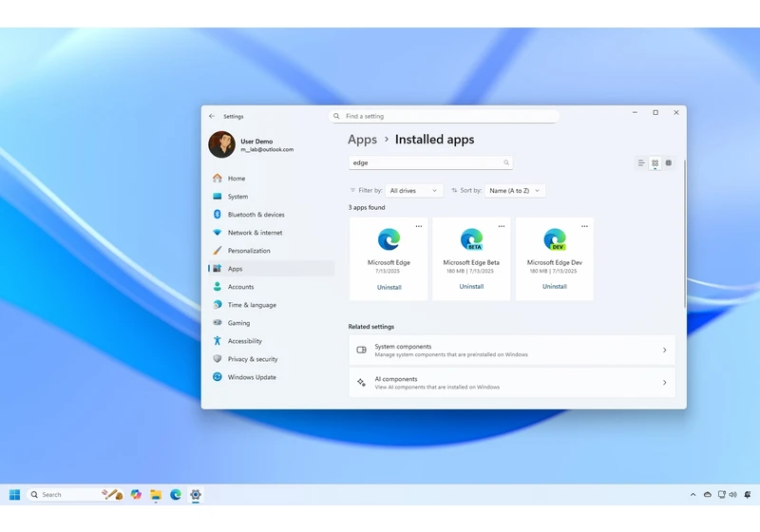This screenshot has width=760, height=532.
Task: Select Time & language in sidebar
Action: pyautogui.click(x=272, y=305)
